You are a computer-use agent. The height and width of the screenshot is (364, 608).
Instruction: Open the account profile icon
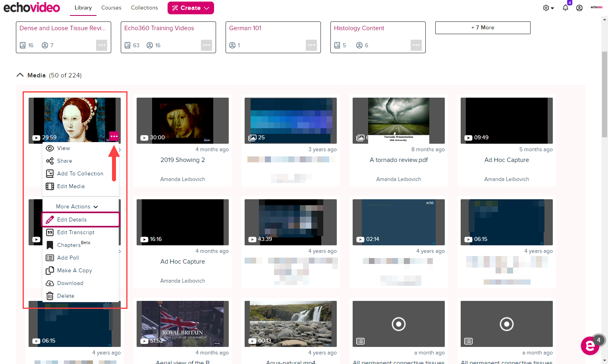pyautogui.click(x=579, y=8)
